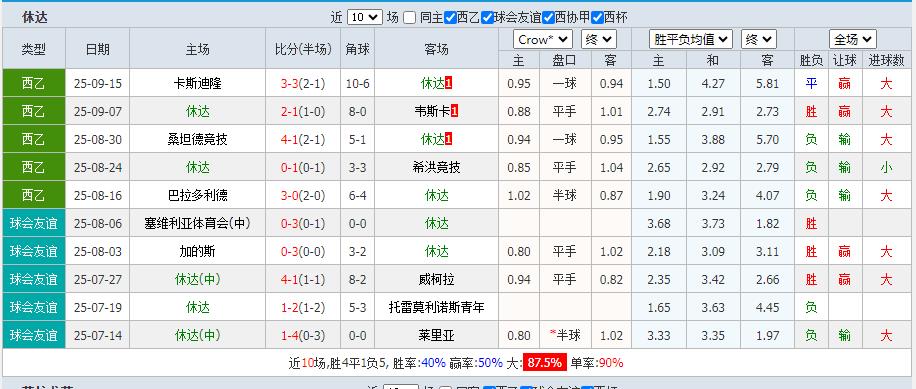Click the 3-3(2-1) score on 25-09-15

pyautogui.click(x=303, y=83)
